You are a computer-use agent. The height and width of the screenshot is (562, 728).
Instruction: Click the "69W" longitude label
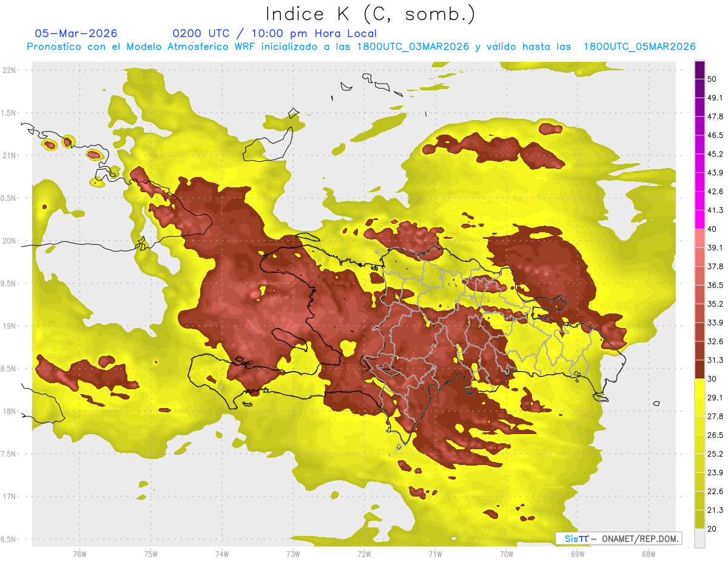[578, 554]
